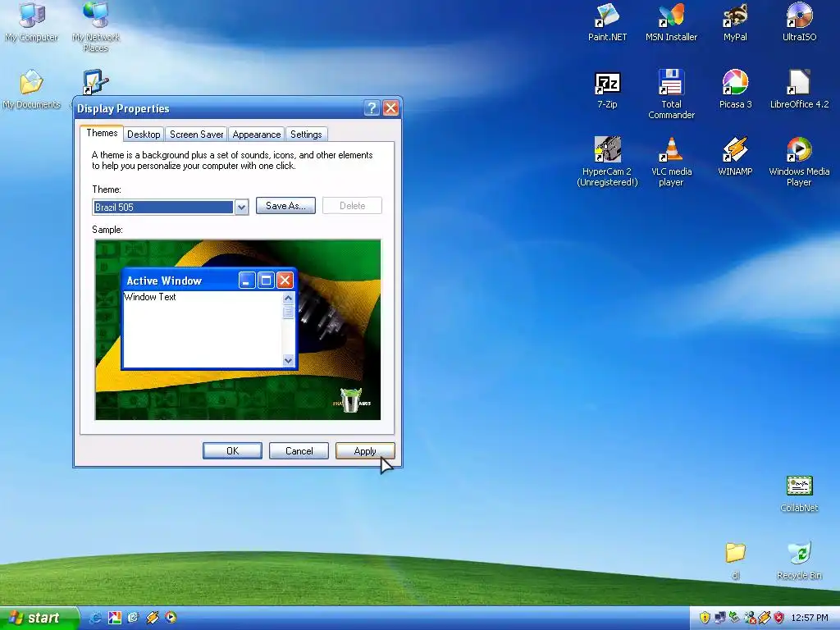Click Windows Media Player quick launch icon

(171, 618)
